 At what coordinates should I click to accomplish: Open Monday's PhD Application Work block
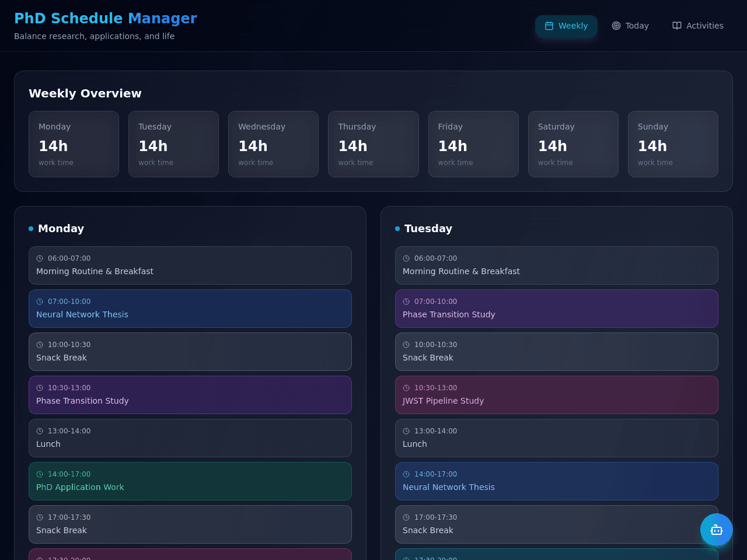[190, 481]
